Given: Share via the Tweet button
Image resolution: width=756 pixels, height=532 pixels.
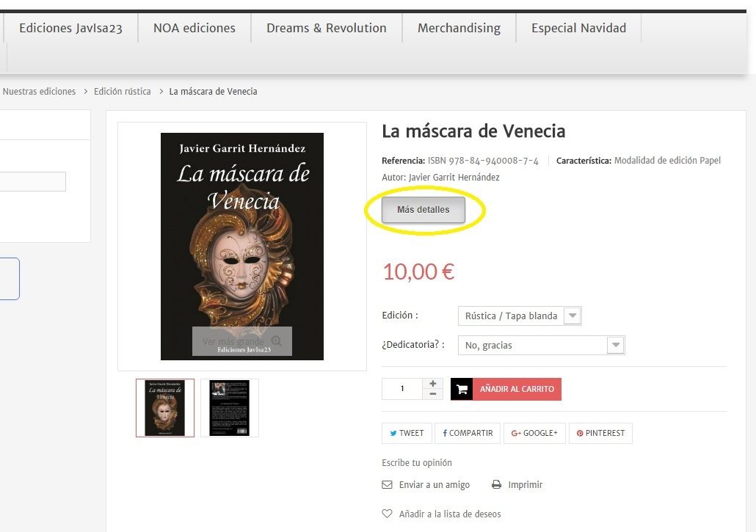Looking at the screenshot, I should pyautogui.click(x=407, y=433).
